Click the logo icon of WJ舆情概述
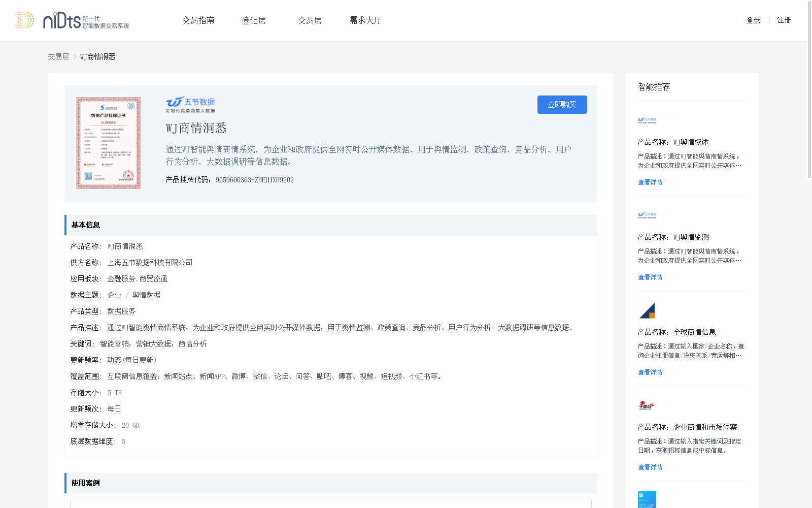 [x=647, y=120]
